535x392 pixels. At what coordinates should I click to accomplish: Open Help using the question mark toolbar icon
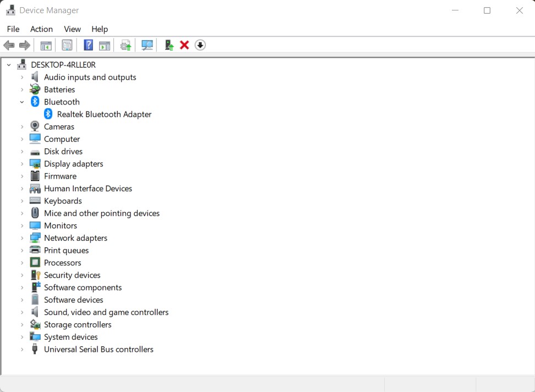point(88,45)
